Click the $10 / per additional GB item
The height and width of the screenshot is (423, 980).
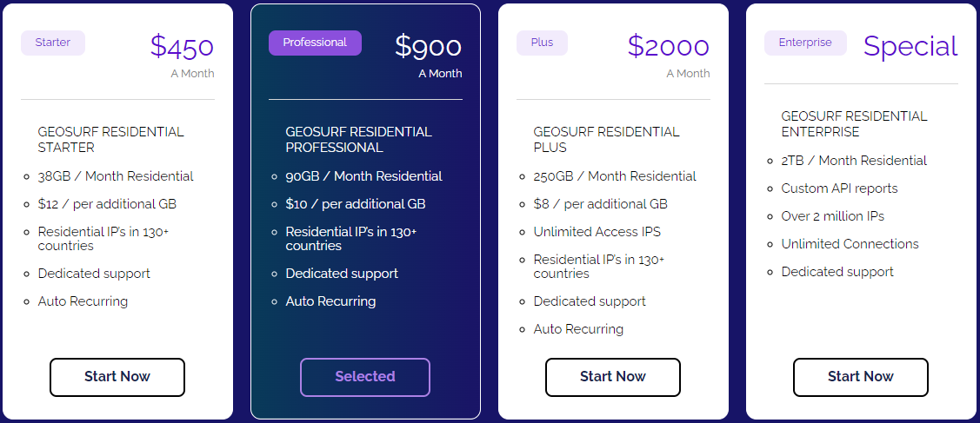(356, 204)
